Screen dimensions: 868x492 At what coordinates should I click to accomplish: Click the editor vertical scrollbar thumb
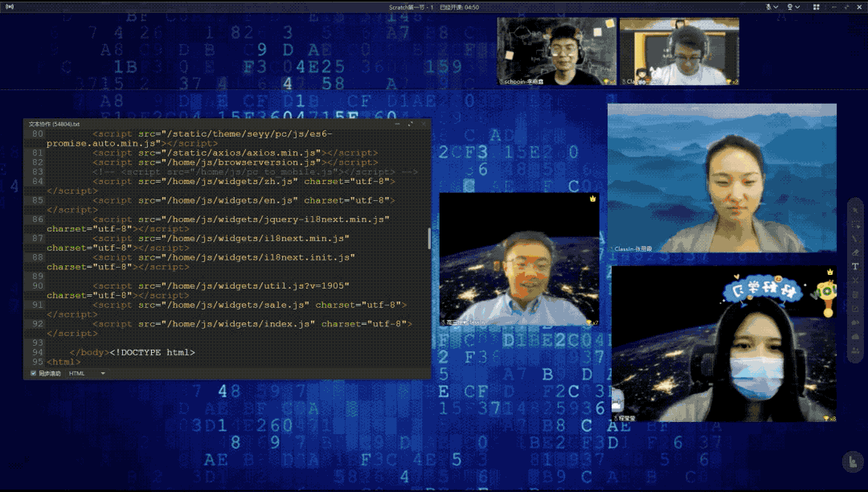[429, 239]
